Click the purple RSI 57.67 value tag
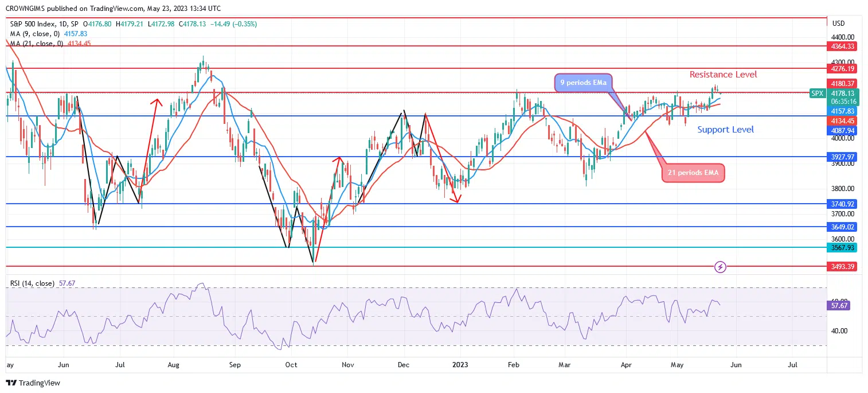 pos(842,306)
